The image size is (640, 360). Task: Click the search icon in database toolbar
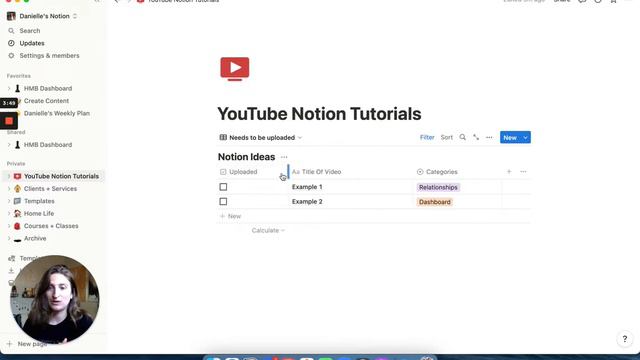click(x=462, y=138)
